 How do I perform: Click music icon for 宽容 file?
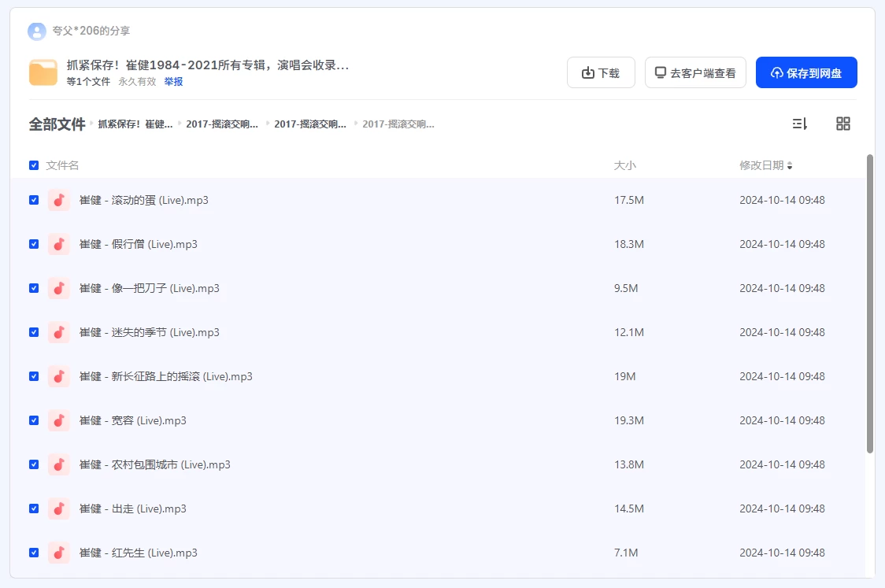[x=59, y=420]
